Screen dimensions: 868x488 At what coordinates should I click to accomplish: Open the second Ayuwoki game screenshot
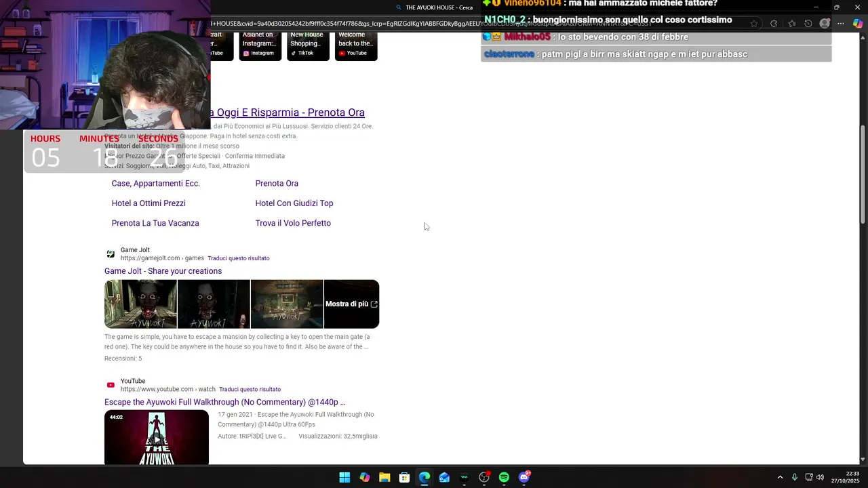click(214, 304)
